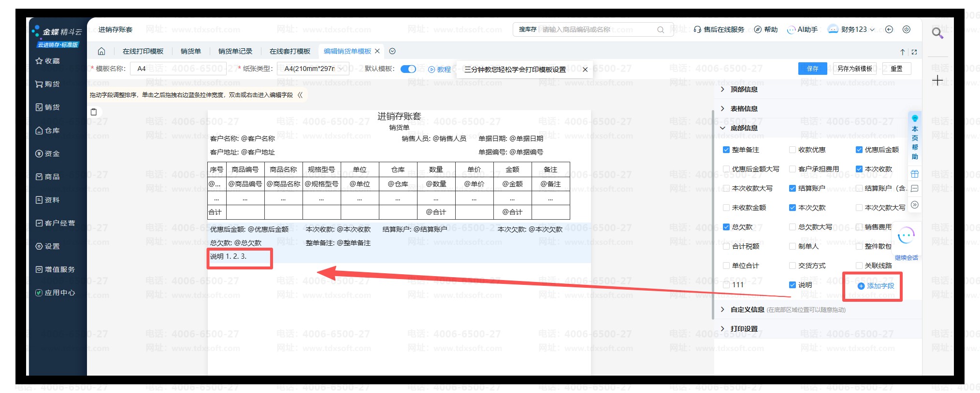Screen dimensions: 980x393
Task: Enable the 制单人 checkbox
Action: click(793, 246)
